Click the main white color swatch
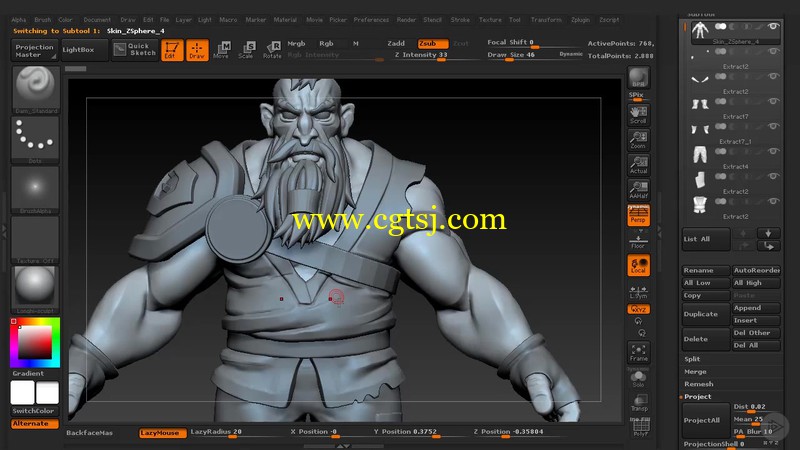Image resolution: width=800 pixels, height=450 pixels. pos(22,393)
